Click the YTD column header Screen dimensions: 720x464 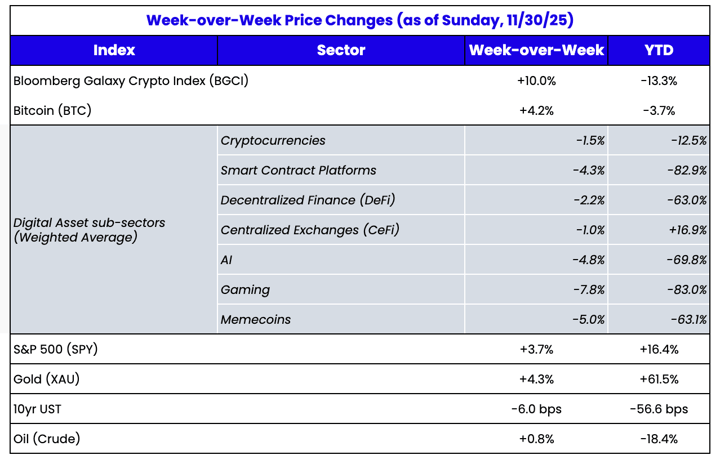point(658,50)
